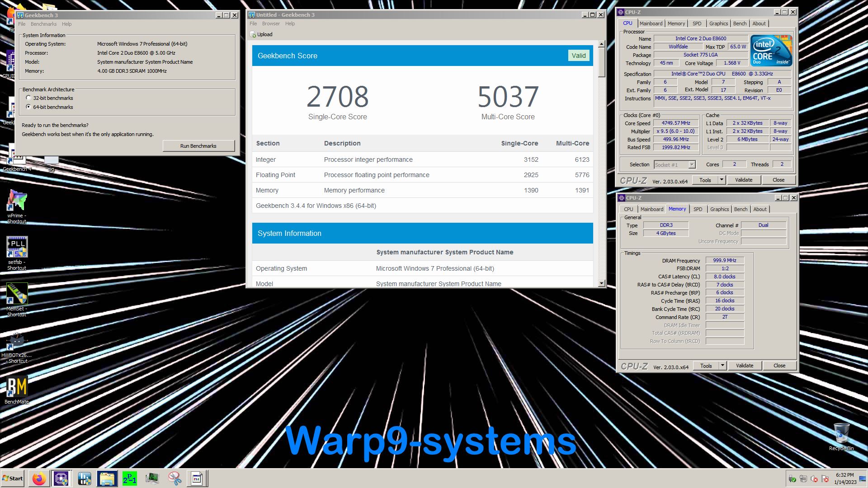Open Action Center flag tray icon

pos(826,479)
